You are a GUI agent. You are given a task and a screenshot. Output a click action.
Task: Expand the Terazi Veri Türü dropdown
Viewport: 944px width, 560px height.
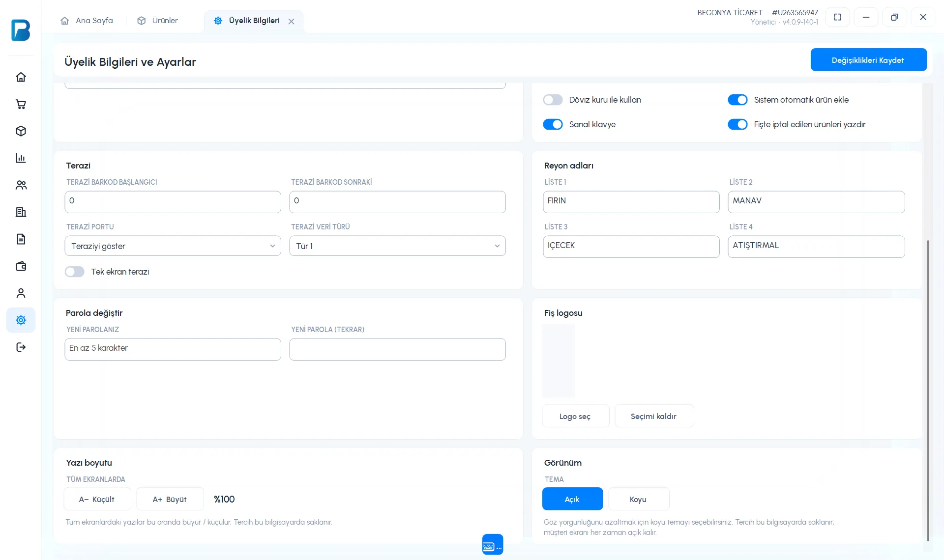(x=398, y=246)
